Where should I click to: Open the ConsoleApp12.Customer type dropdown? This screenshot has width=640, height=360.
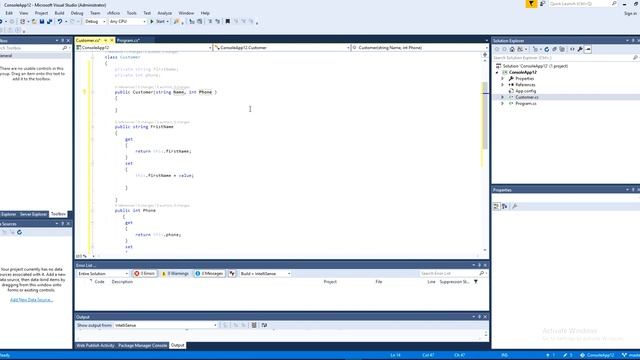point(282,48)
